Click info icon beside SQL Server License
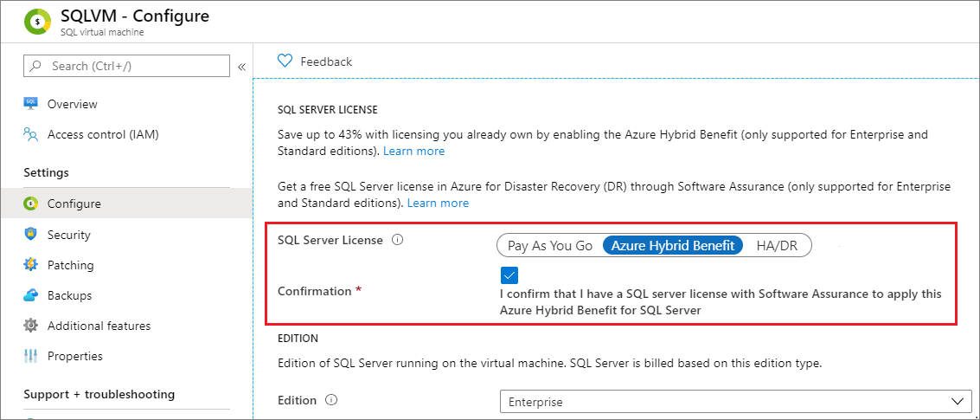This screenshot has height=420, width=980. (x=398, y=241)
